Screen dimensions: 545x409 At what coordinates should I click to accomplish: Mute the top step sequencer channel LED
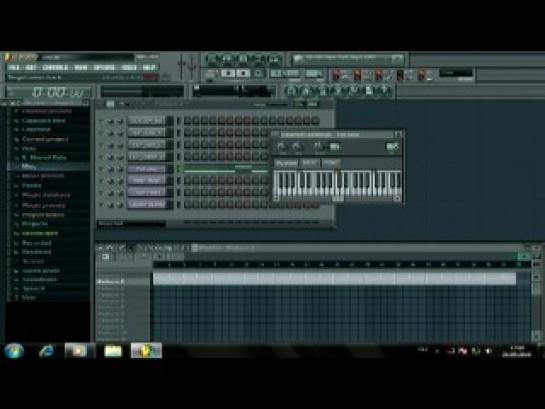tap(101, 121)
